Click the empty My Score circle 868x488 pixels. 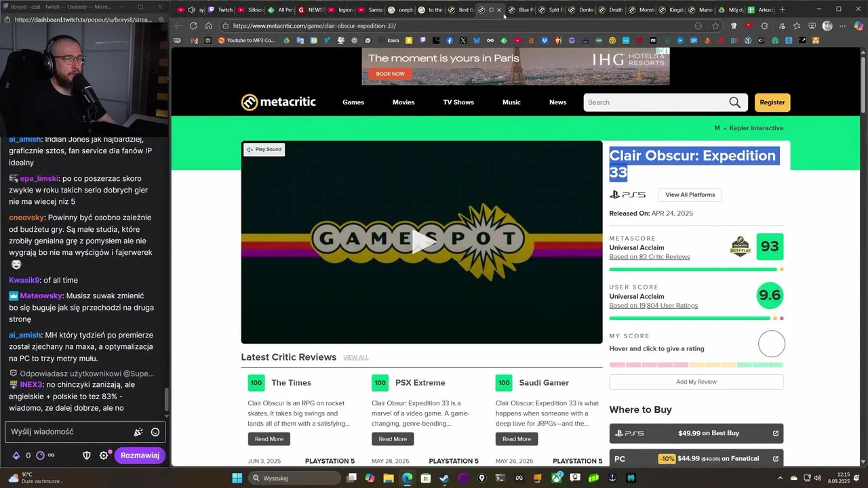[771, 344]
